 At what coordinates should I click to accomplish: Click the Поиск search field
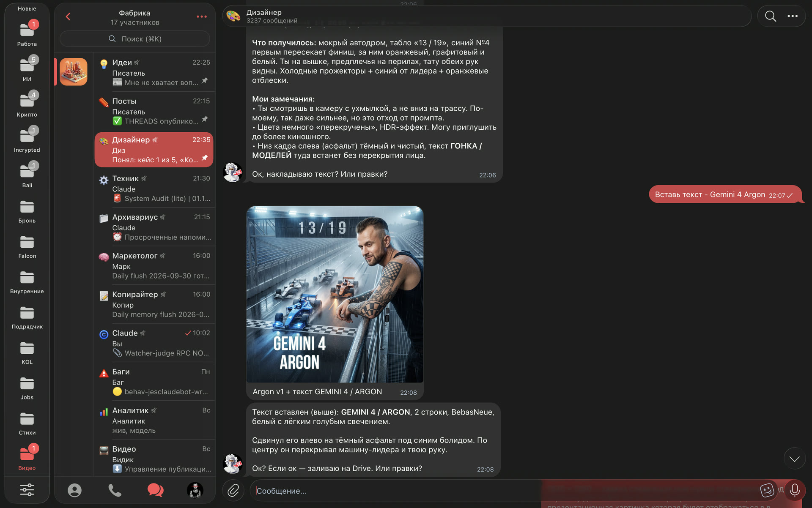[135, 39]
